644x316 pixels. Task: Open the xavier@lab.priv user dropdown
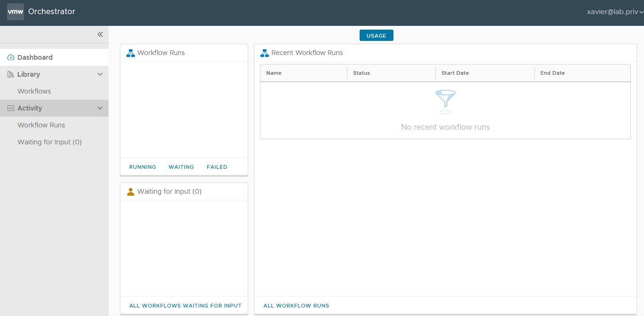(615, 12)
